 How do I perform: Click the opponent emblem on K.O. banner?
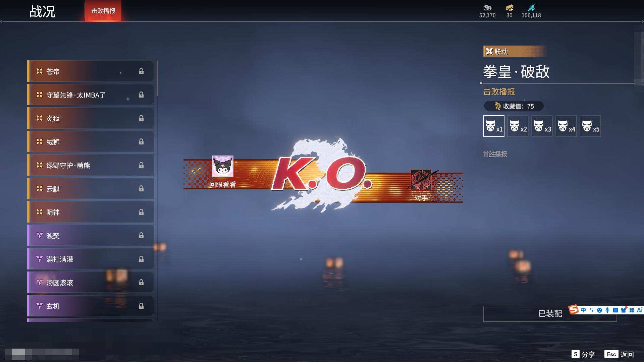pos(421,180)
